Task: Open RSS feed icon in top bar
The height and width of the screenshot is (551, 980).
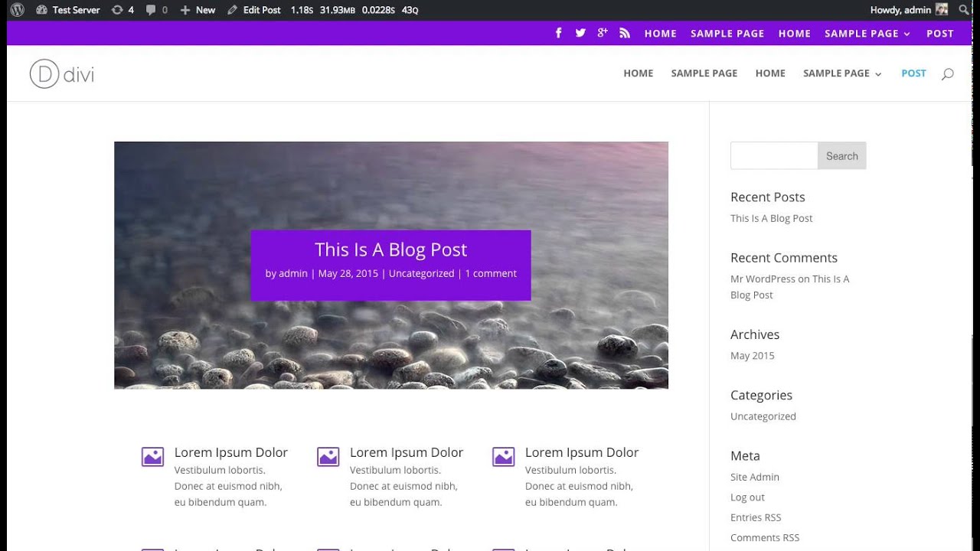Action: (625, 33)
